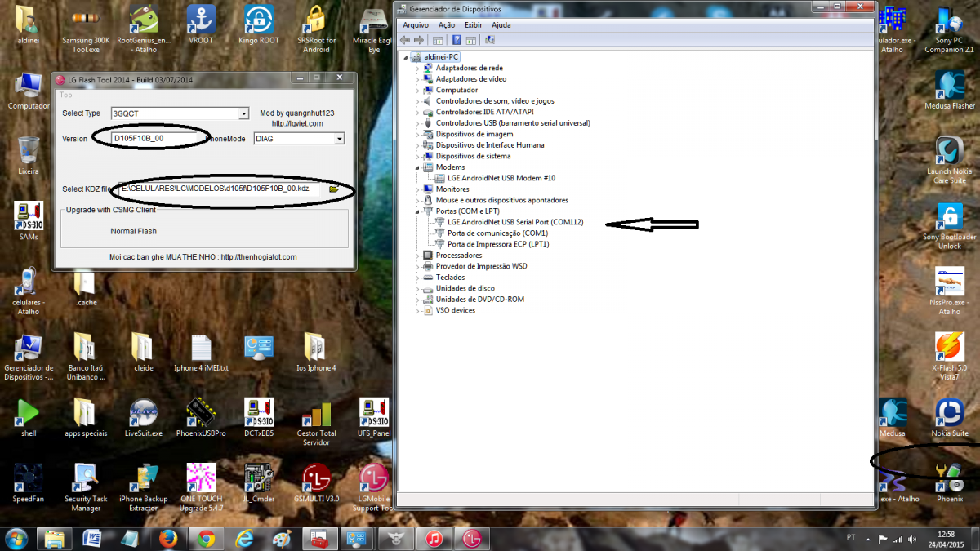Collapse the Modems node
Viewport: 980px width, 551px height.
pyautogui.click(x=417, y=167)
